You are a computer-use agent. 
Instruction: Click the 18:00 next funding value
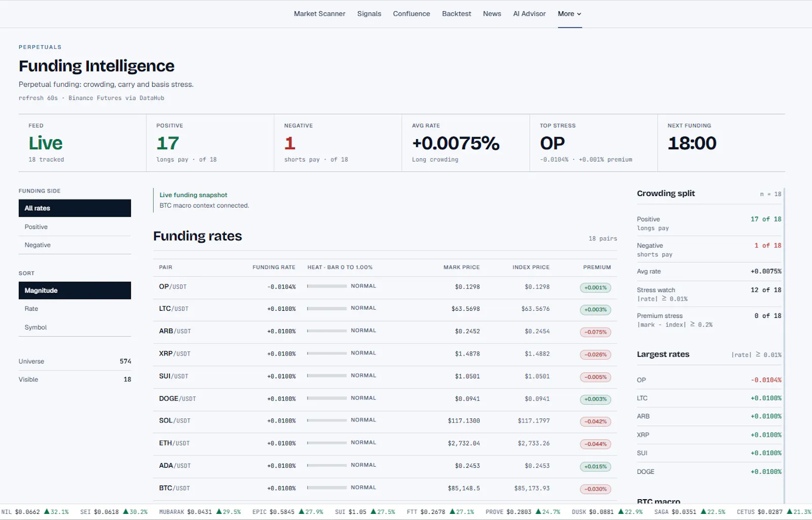(692, 143)
